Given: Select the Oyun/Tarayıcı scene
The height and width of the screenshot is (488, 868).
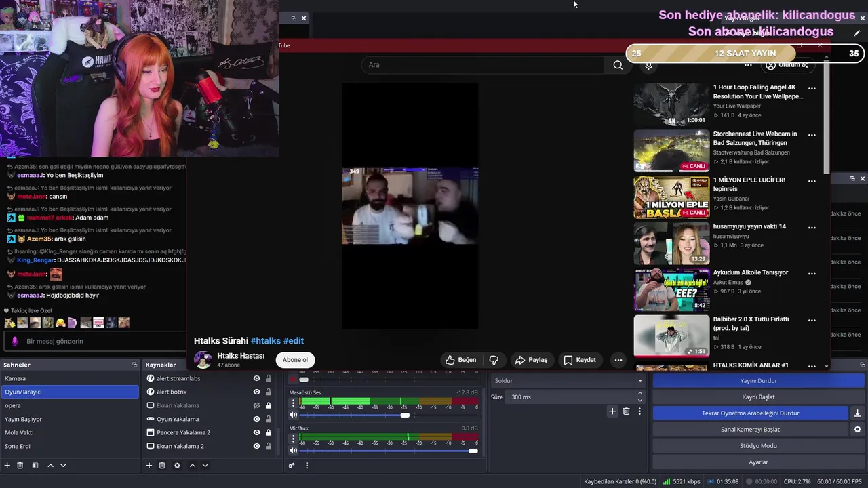Looking at the screenshot, I should pyautogui.click(x=69, y=392).
